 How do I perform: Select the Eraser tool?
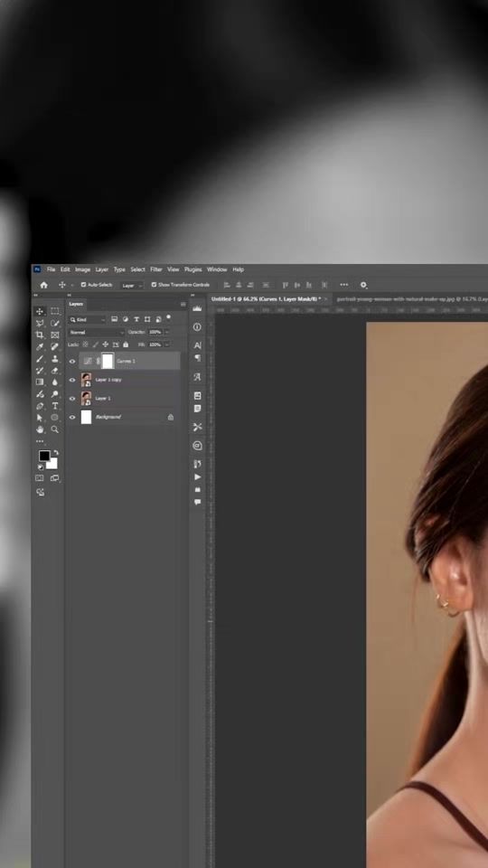pyautogui.click(x=55, y=371)
